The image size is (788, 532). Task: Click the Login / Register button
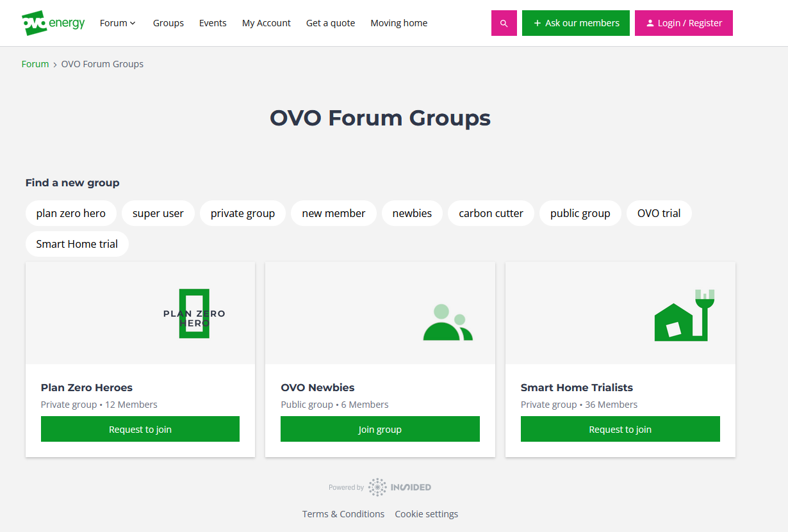pos(684,23)
